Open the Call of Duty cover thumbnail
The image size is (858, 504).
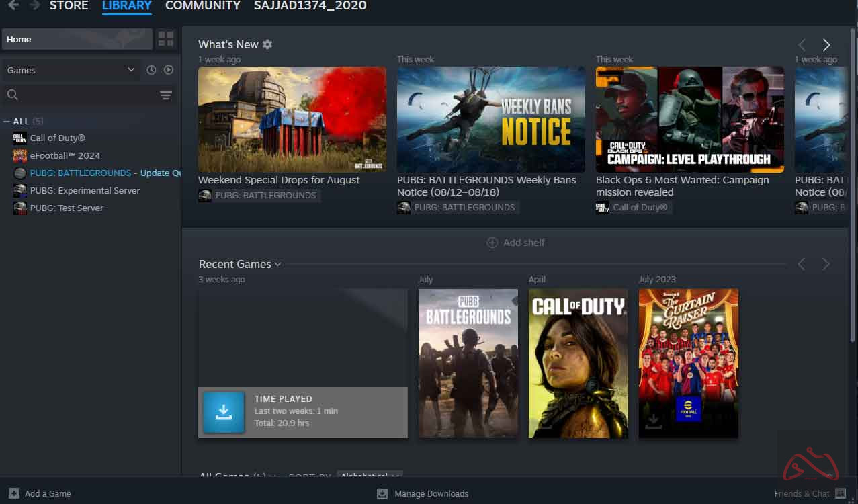(578, 364)
